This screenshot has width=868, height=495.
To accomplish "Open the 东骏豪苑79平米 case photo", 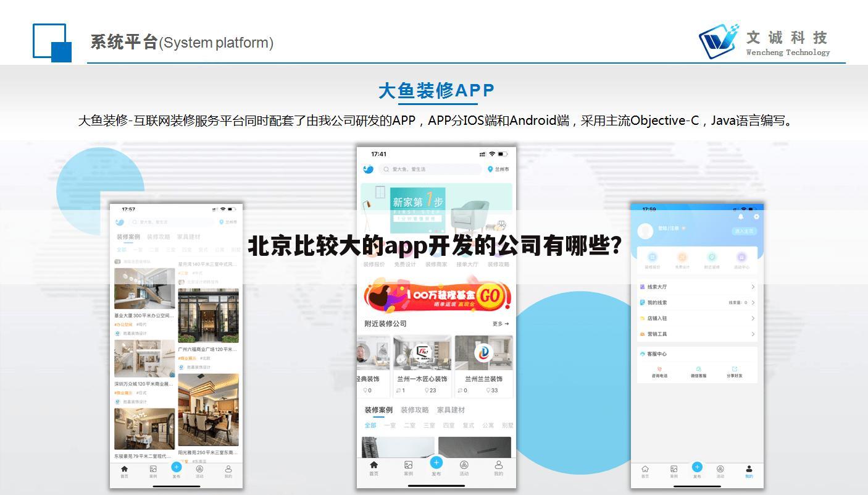I will tap(144, 428).
